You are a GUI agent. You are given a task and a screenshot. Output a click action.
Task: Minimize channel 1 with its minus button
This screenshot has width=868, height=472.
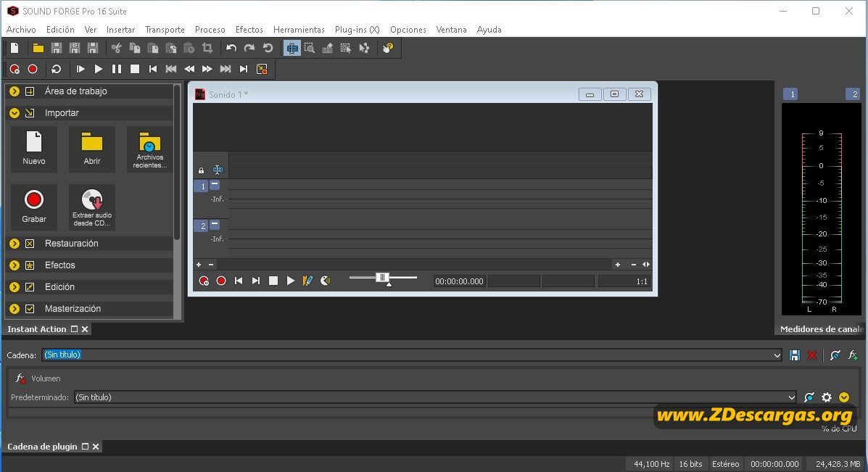coord(215,185)
